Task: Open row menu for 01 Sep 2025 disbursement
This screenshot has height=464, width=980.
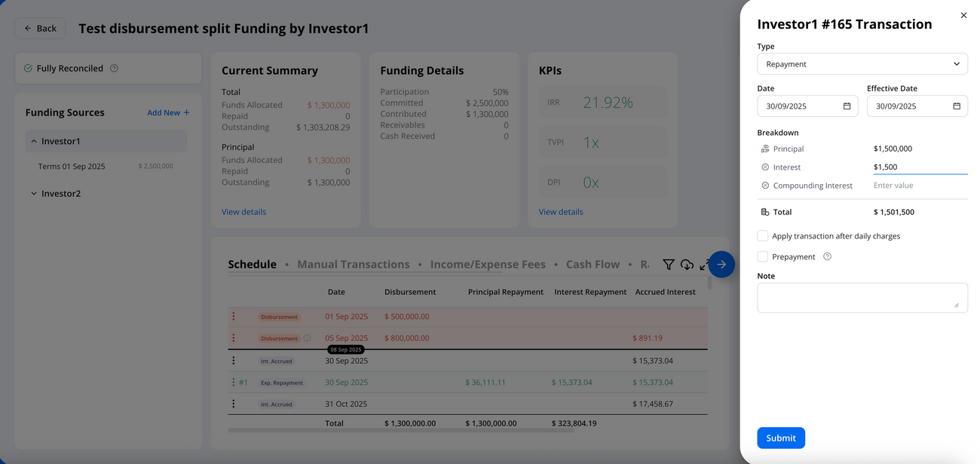Action: [x=234, y=317]
